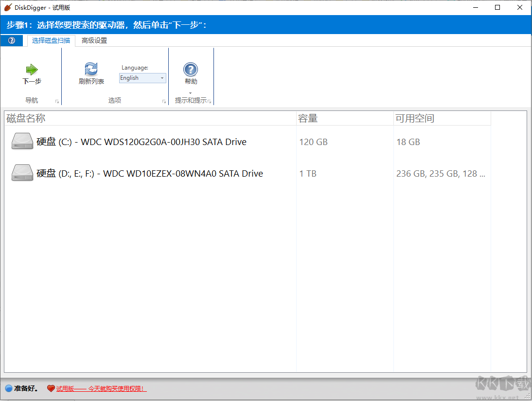Open Navigation group dialog launcher
Viewport: 532px width, 401px height.
coord(57,102)
